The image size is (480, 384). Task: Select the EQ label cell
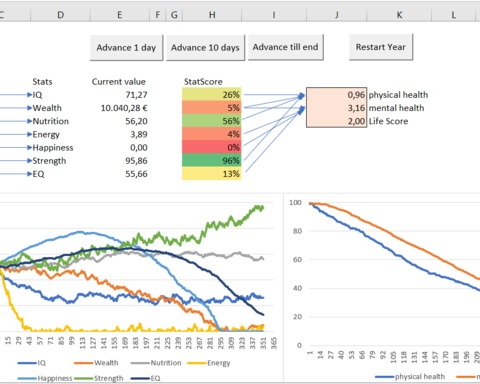pos(38,174)
